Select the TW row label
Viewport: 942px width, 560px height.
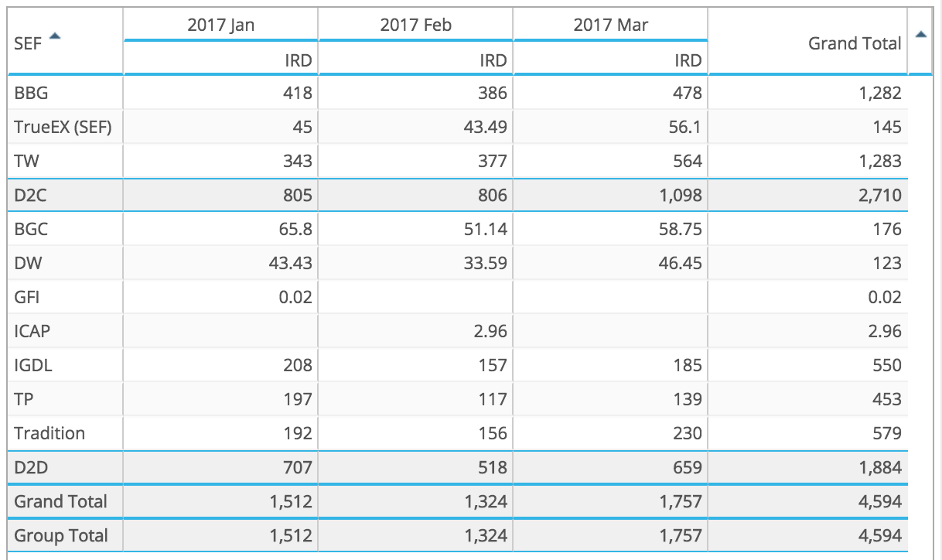coord(26,161)
